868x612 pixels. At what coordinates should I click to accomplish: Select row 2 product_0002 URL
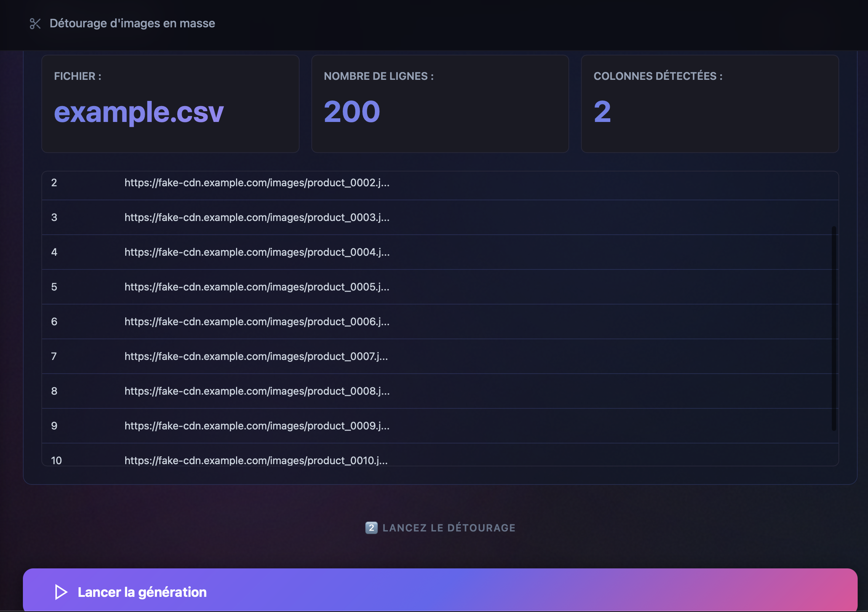click(257, 183)
